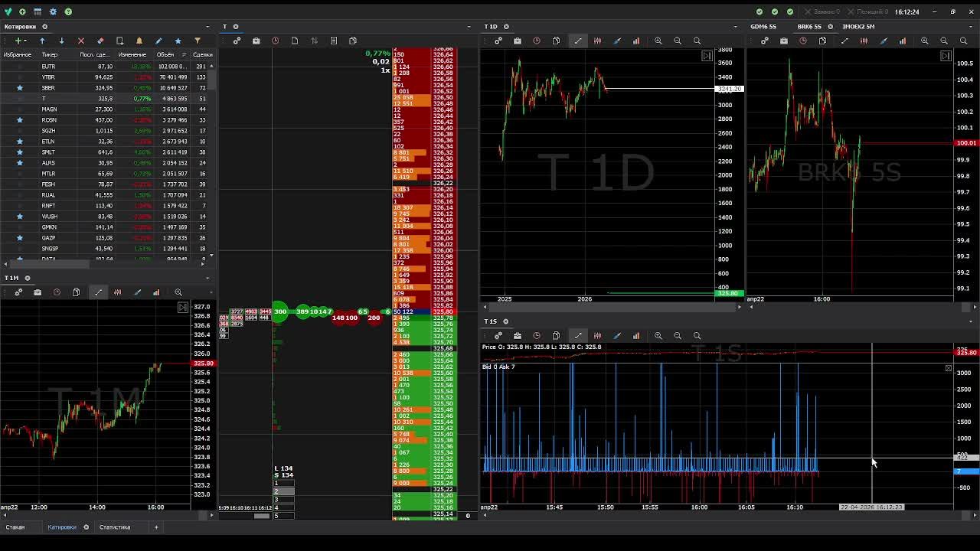The width and height of the screenshot is (980, 551).
Task: Open order book settings gears icon
Action: [237, 41]
